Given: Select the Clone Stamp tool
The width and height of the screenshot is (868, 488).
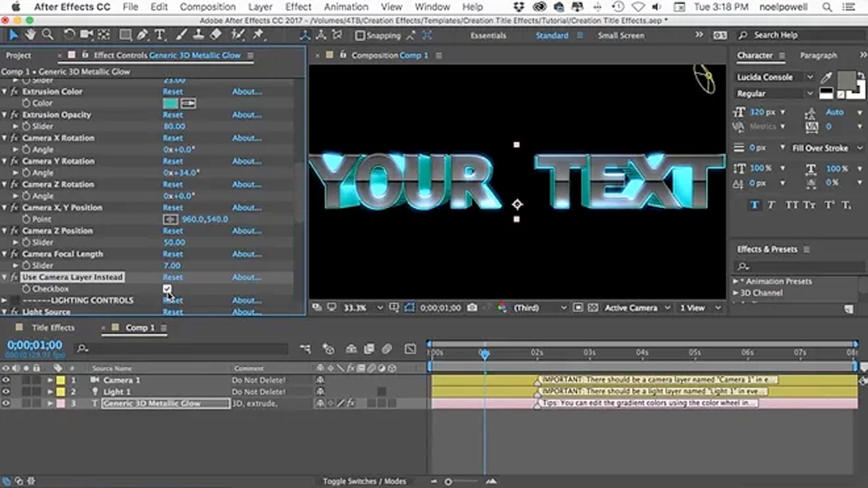Looking at the screenshot, I should pos(199,35).
